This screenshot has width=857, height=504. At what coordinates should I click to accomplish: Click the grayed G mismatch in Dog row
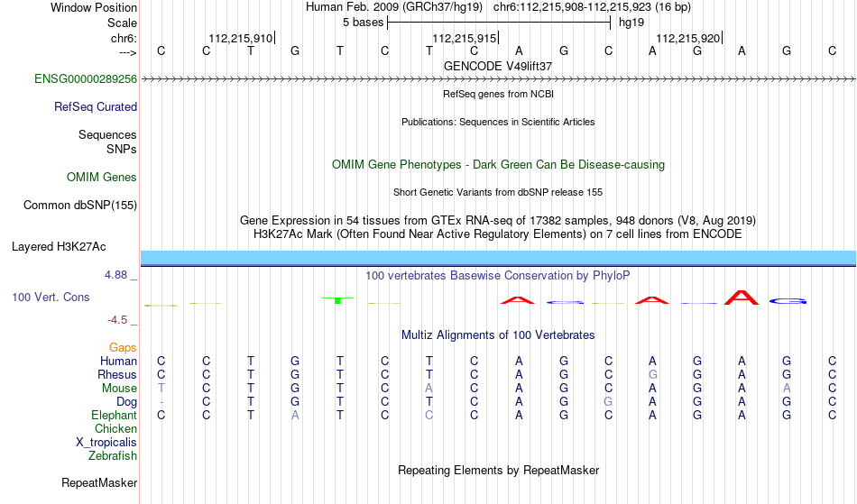point(608,402)
